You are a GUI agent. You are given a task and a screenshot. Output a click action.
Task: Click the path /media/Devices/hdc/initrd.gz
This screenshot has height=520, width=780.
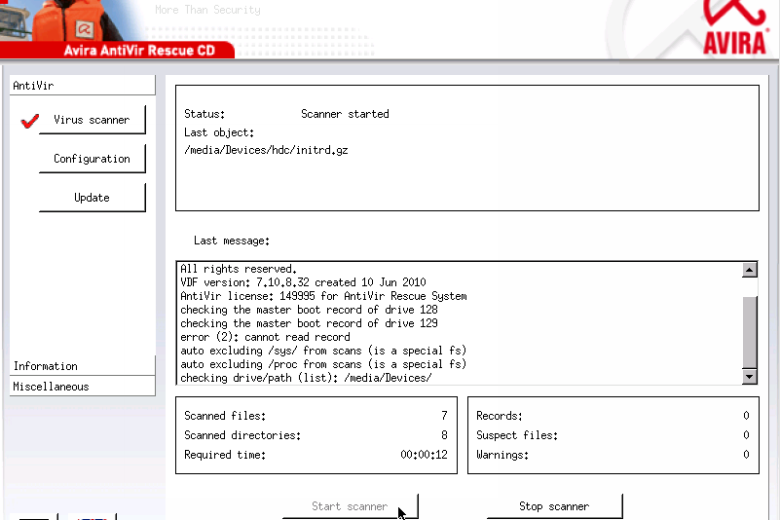[x=266, y=150]
